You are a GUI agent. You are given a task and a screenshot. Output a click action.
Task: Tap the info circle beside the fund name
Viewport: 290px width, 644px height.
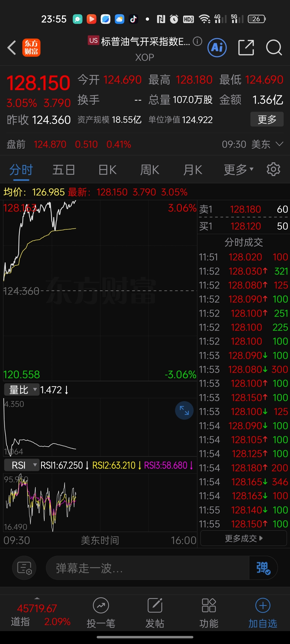pos(197,41)
